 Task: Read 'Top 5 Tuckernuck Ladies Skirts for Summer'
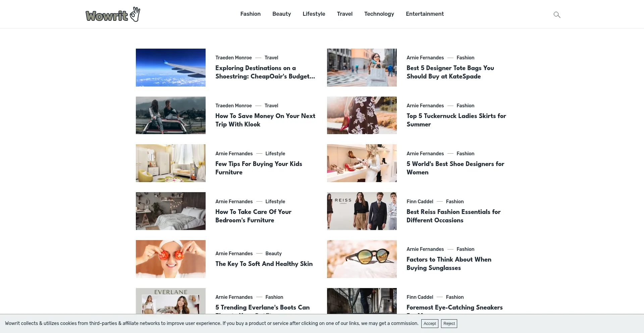(x=456, y=120)
